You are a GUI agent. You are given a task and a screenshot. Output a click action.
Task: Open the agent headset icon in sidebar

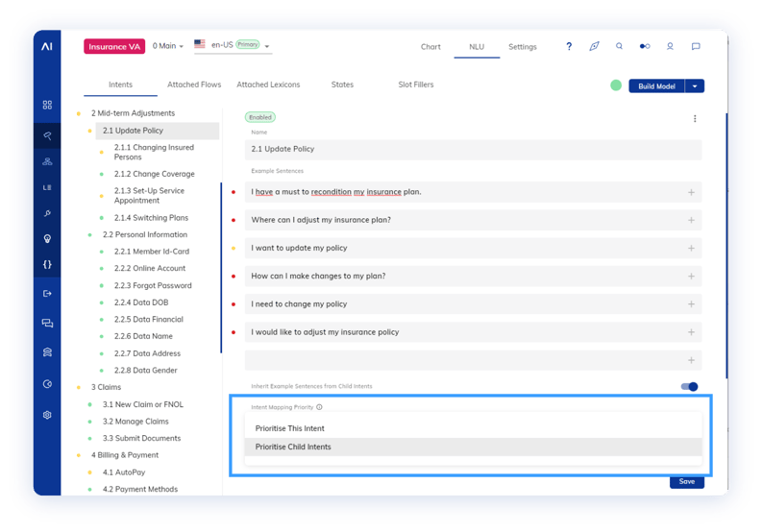coord(47,352)
